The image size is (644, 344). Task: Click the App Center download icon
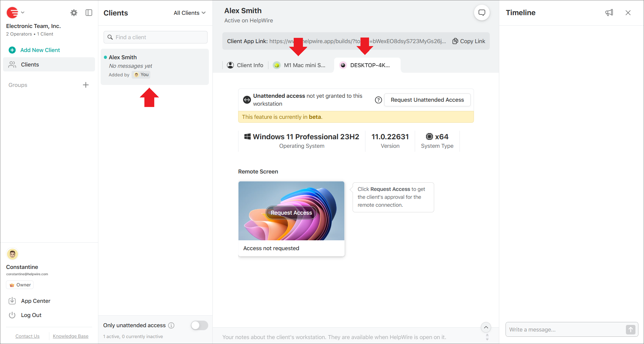pyautogui.click(x=12, y=301)
